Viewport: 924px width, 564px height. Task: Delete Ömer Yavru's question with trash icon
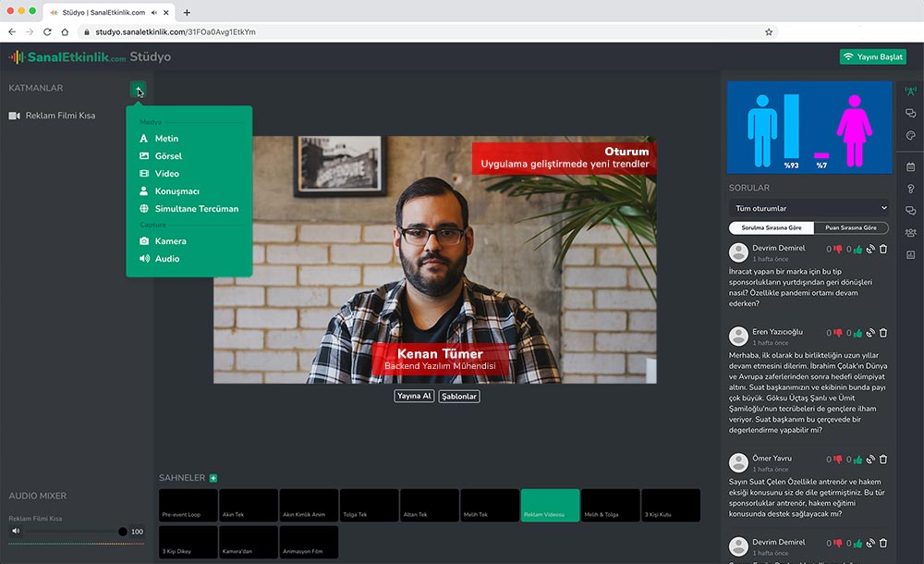[x=883, y=459]
